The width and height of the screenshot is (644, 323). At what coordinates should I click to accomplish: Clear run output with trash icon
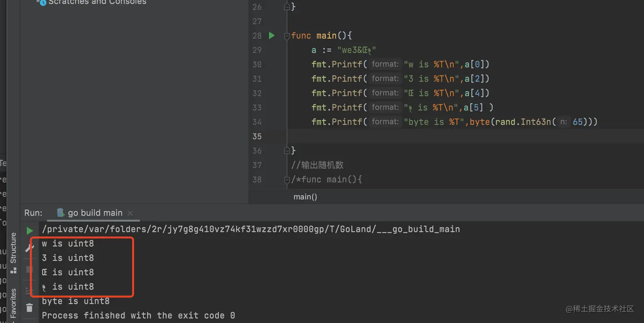pyautogui.click(x=29, y=308)
